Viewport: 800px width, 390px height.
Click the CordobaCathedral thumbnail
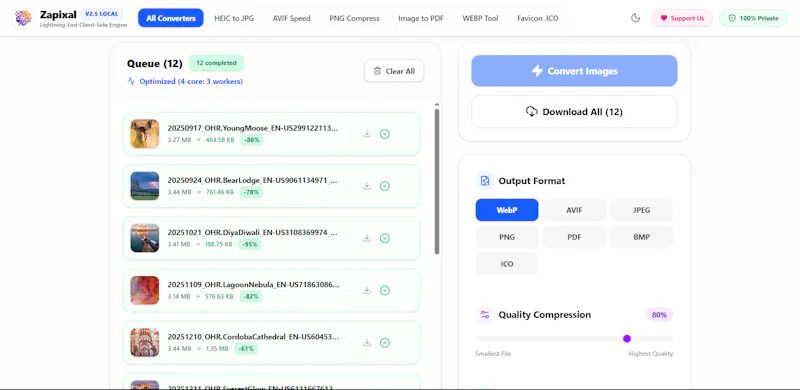(144, 343)
